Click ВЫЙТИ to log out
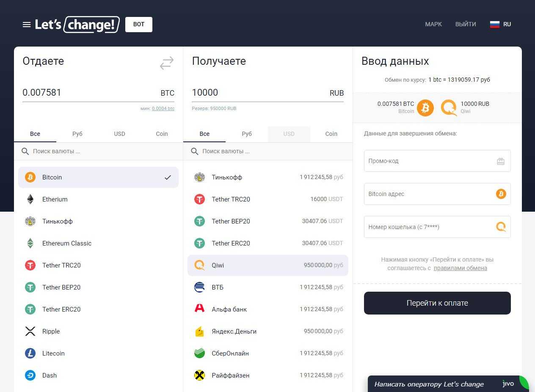This screenshot has width=535, height=392. click(466, 25)
